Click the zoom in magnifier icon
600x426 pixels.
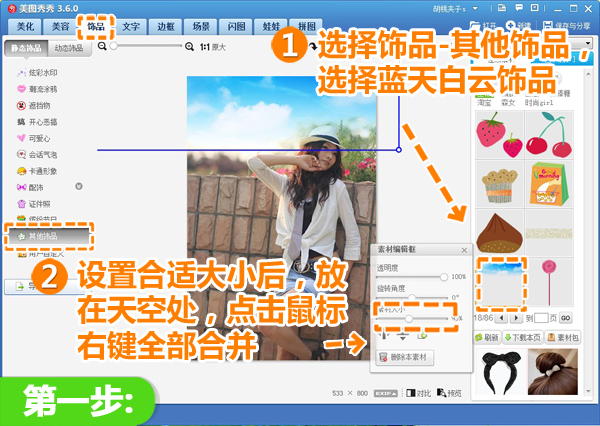pyautogui.click(x=189, y=47)
